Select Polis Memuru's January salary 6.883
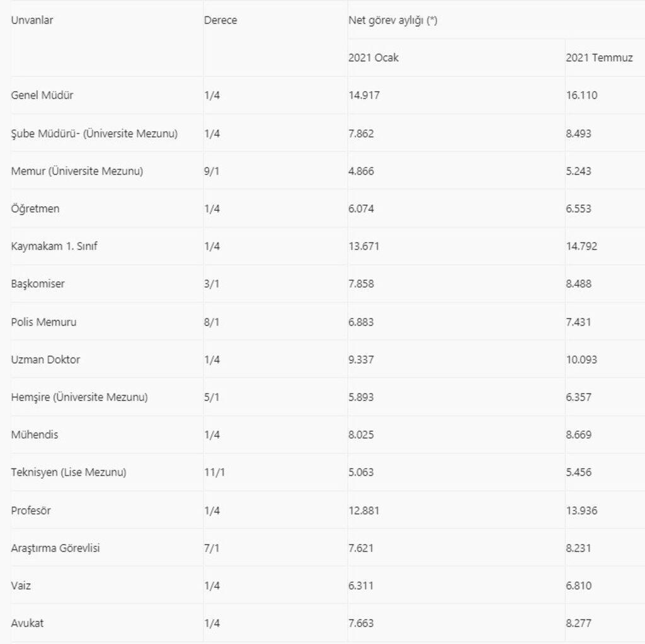Screen dimensions: 645x644 (361, 322)
